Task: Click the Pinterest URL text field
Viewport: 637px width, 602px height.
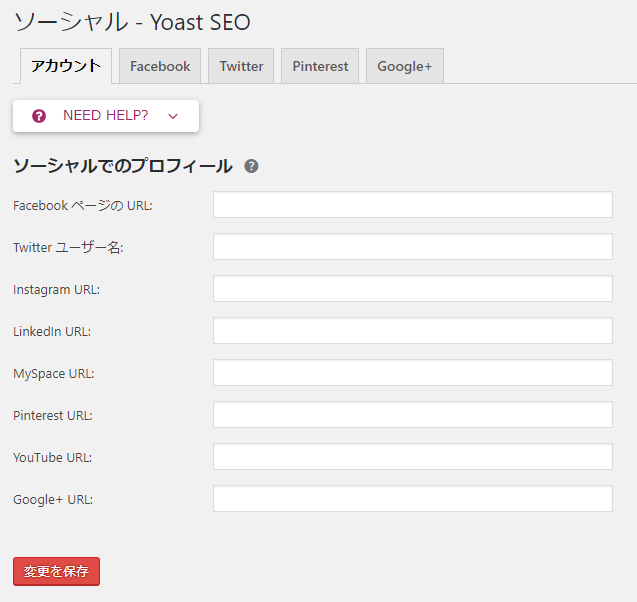Action: [413, 415]
